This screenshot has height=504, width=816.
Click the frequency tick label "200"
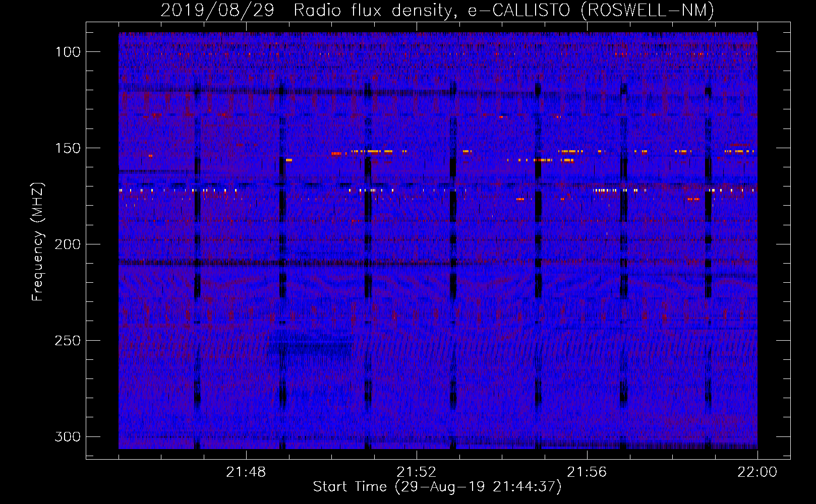click(68, 244)
